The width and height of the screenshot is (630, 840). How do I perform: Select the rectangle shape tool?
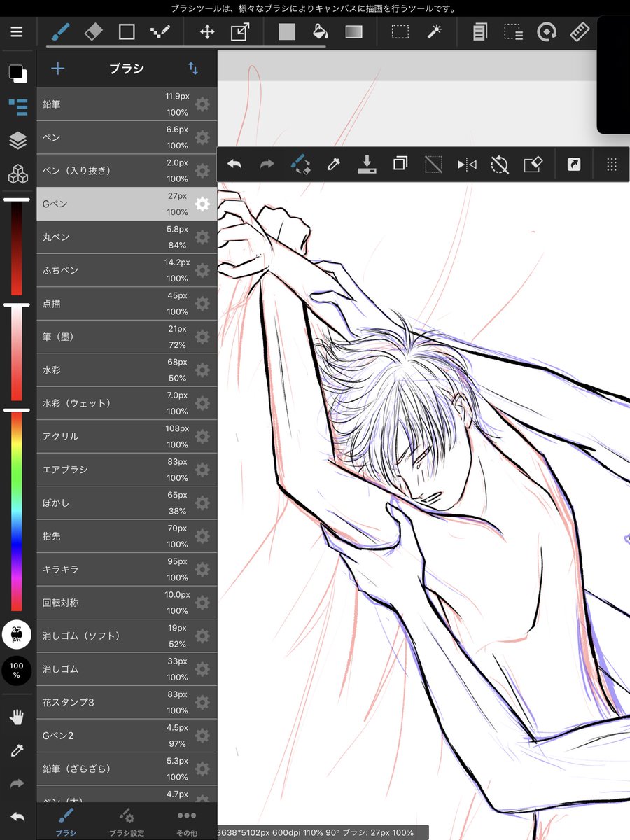[x=127, y=32]
